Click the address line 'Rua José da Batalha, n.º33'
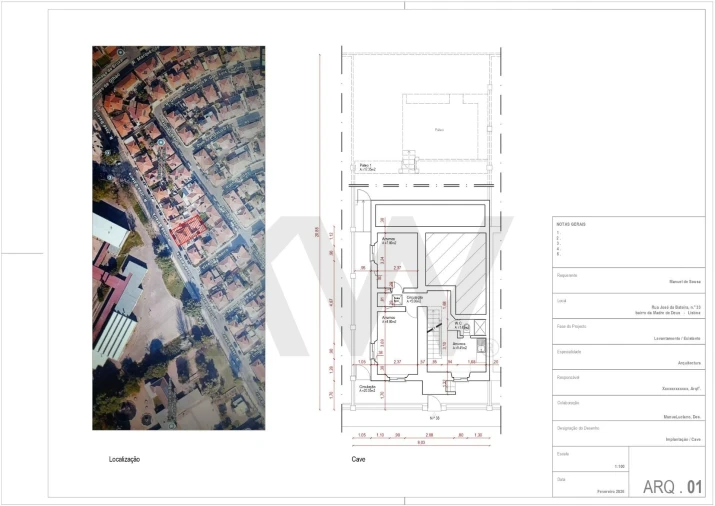Viewport: 715px width, 506px height. [676, 307]
